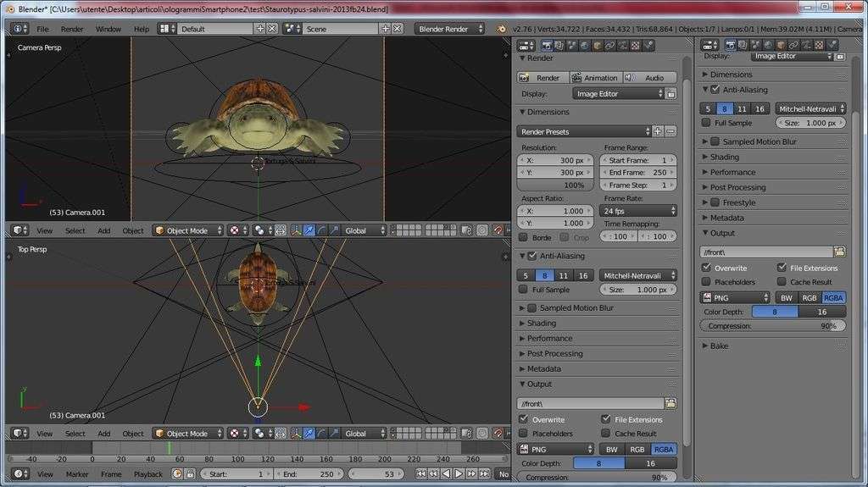
Task: Open Render Layers tab in left properties panel
Action: click(559, 46)
